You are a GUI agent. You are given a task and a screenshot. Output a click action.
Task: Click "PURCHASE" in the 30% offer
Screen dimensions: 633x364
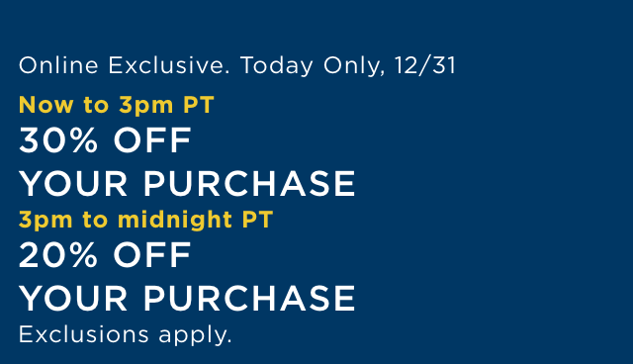pyautogui.click(x=249, y=184)
